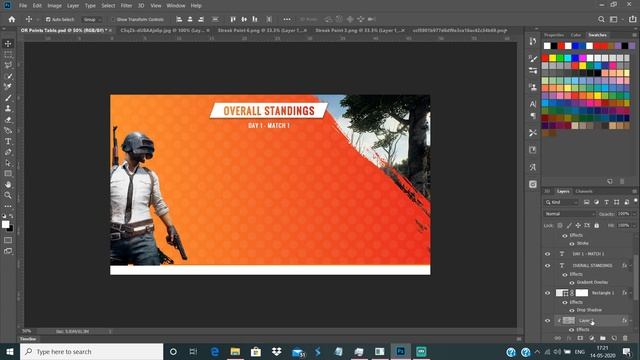Create a new group folder in Layers
The width and height of the screenshot is (640, 360).
pos(603,338)
